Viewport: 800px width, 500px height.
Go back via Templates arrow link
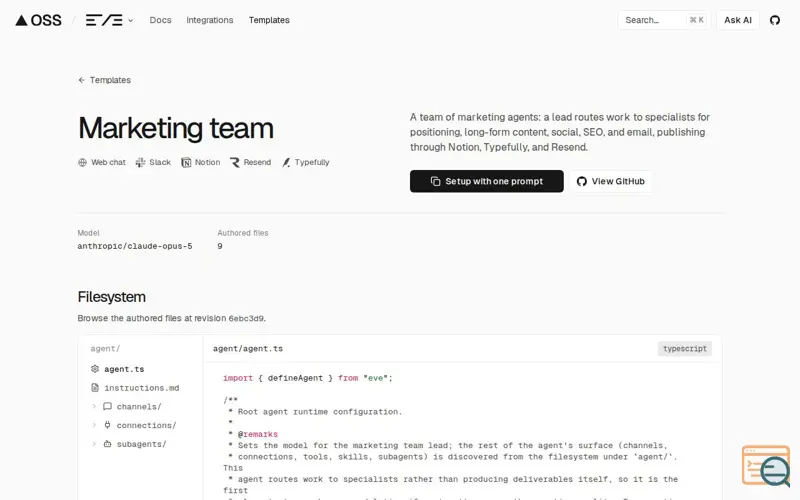[x=105, y=80]
